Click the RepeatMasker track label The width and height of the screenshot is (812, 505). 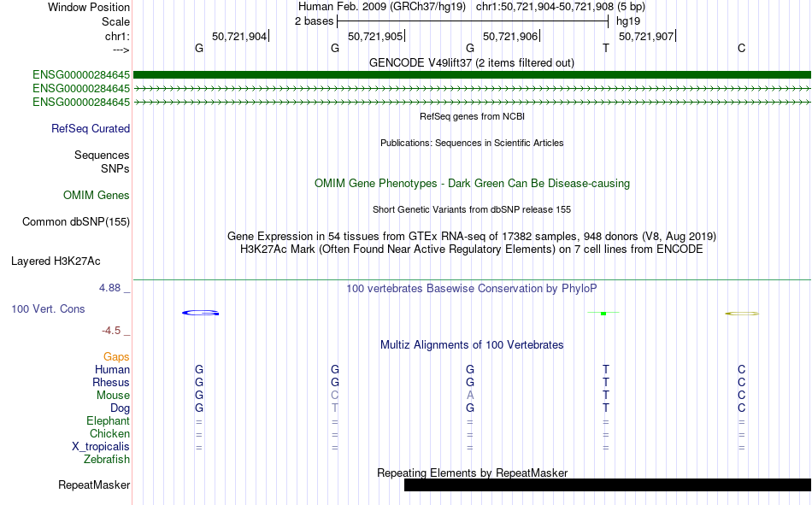click(94, 484)
